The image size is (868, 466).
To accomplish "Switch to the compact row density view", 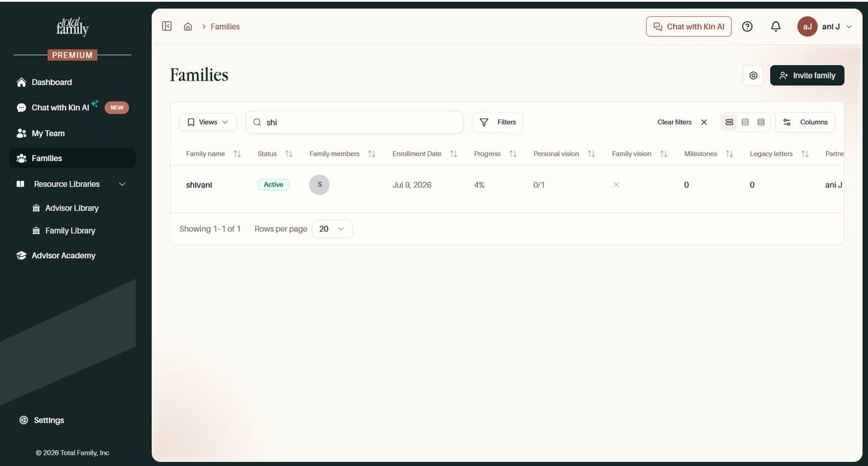I will 761,122.
